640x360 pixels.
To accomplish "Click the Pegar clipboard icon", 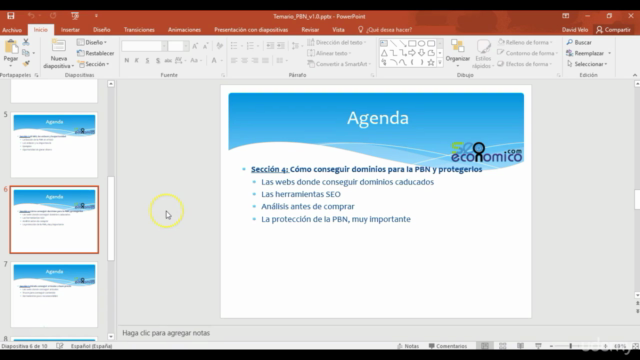I will [x=11, y=47].
